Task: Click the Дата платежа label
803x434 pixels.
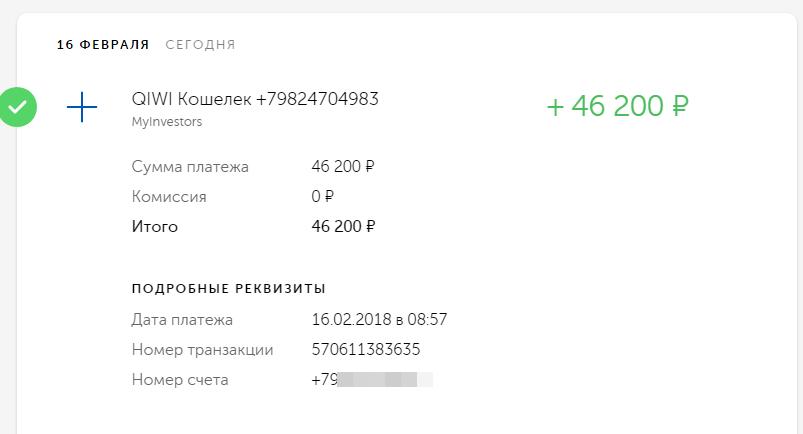Action: (182, 320)
